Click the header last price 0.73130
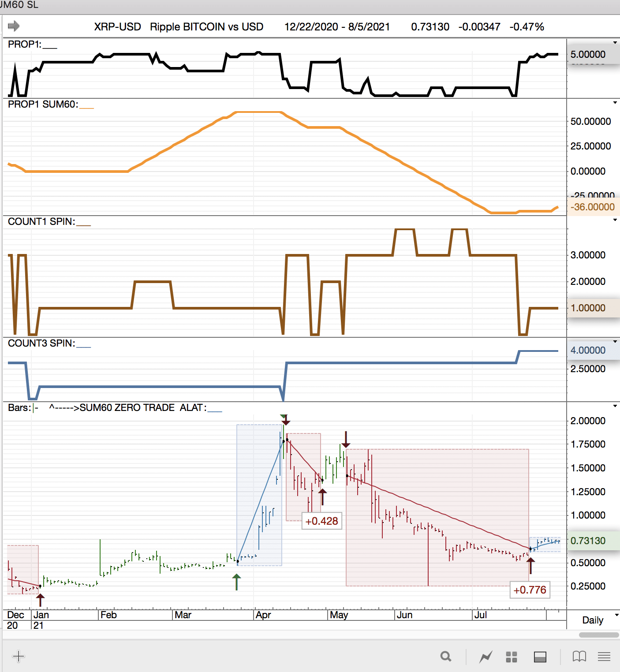The image size is (620, 672). click(x=430, y=27)
